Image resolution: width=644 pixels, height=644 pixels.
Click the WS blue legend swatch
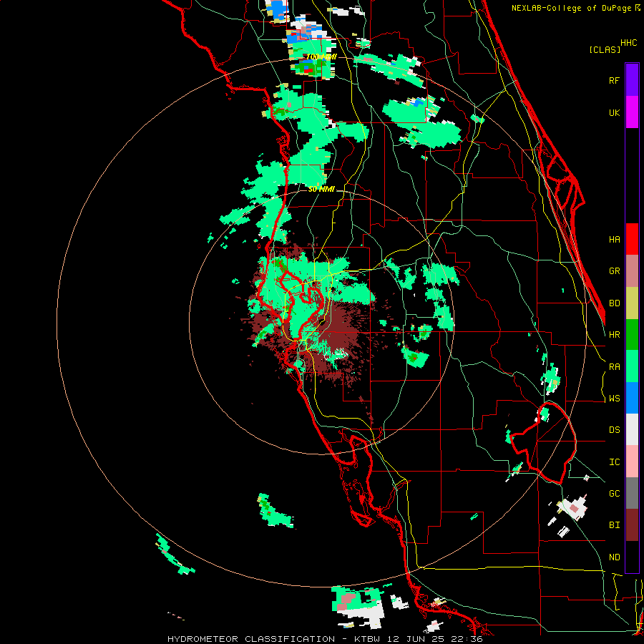tap(632, 398)
